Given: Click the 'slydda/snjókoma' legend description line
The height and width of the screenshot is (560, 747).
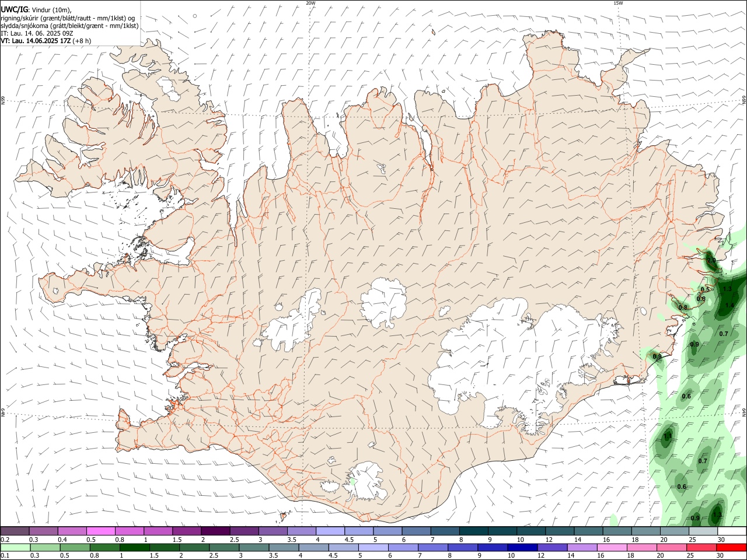Looking at the screenshot, I should [x=69, y=26].
